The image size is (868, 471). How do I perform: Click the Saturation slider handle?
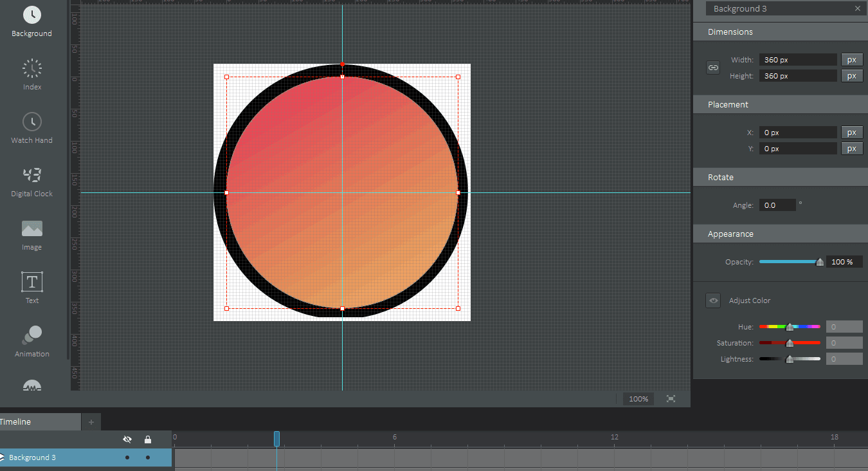(790, 343)
